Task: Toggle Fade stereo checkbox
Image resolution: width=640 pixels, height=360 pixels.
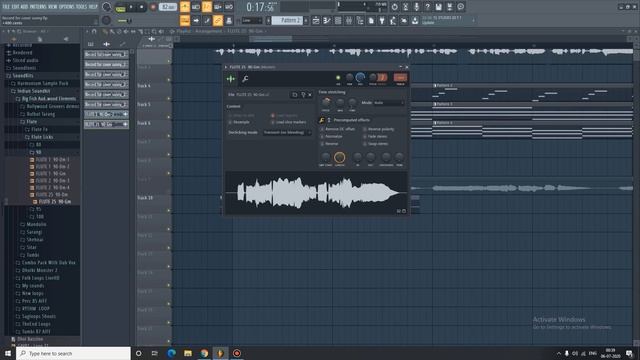Action: (x=364, y=136)
